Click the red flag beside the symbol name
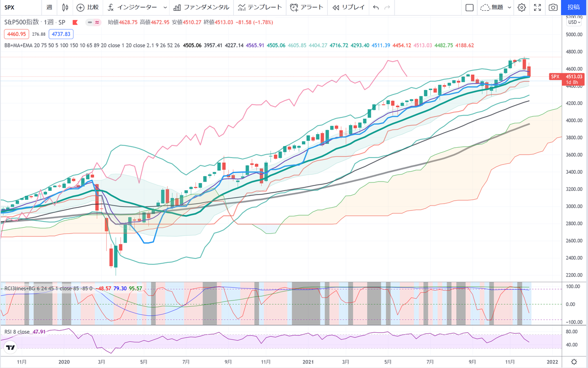The height and width of the screenshot is (368, 588). (74, 22)
